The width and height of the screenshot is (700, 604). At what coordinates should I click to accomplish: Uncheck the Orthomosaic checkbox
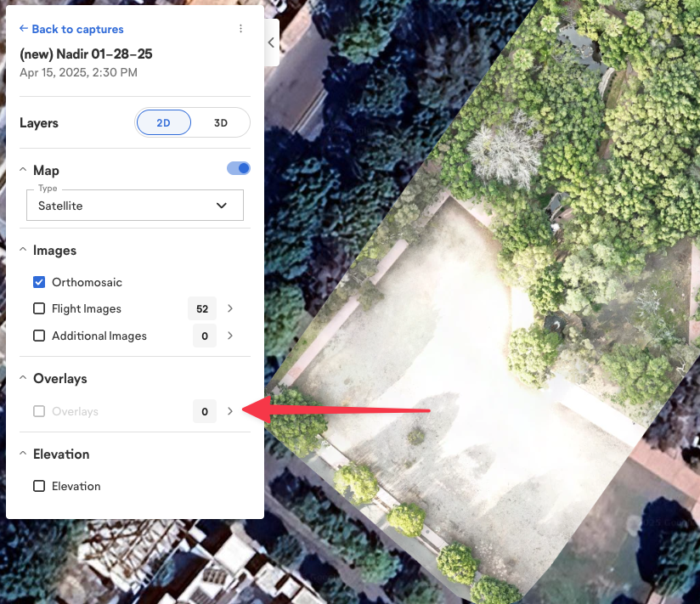(38, 282)
